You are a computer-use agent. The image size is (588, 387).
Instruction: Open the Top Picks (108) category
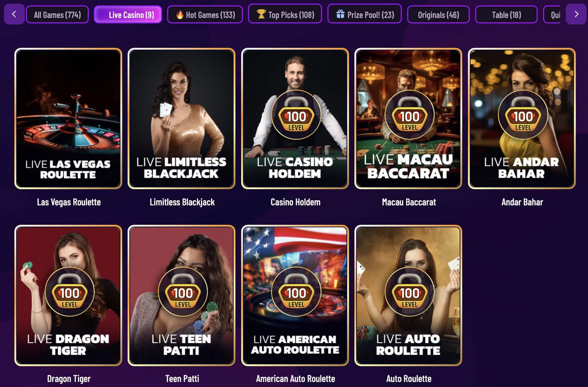point(285,14)
